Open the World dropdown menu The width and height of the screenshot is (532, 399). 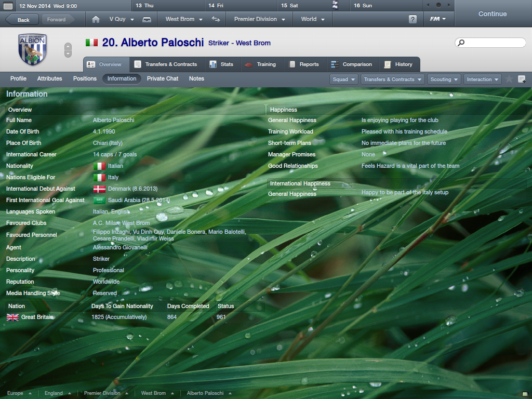pyautogui.click(x=312, y=19)
